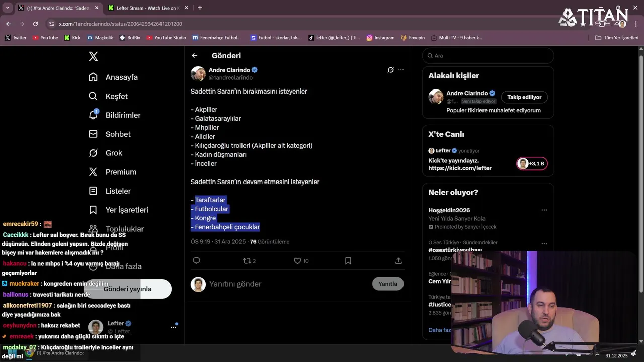Click browser back arrow
644x362 pixels.
pyautogui.click(x=8, y=24)
